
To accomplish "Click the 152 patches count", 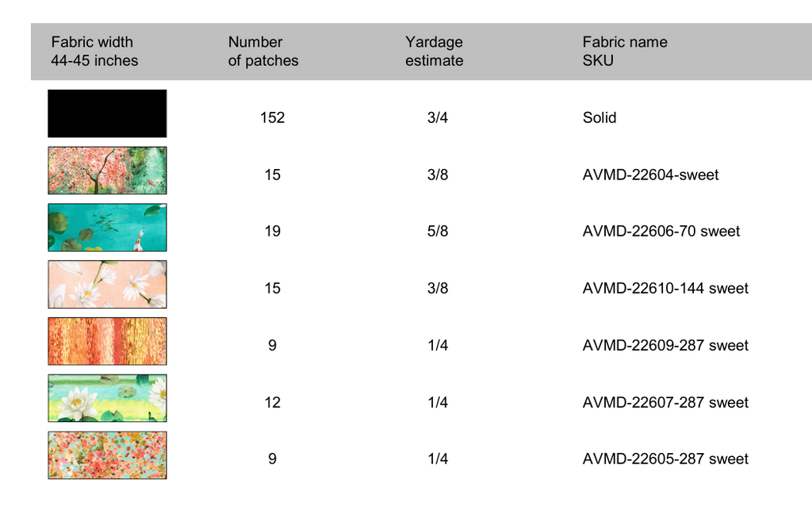I will click(x=272, y=117).
